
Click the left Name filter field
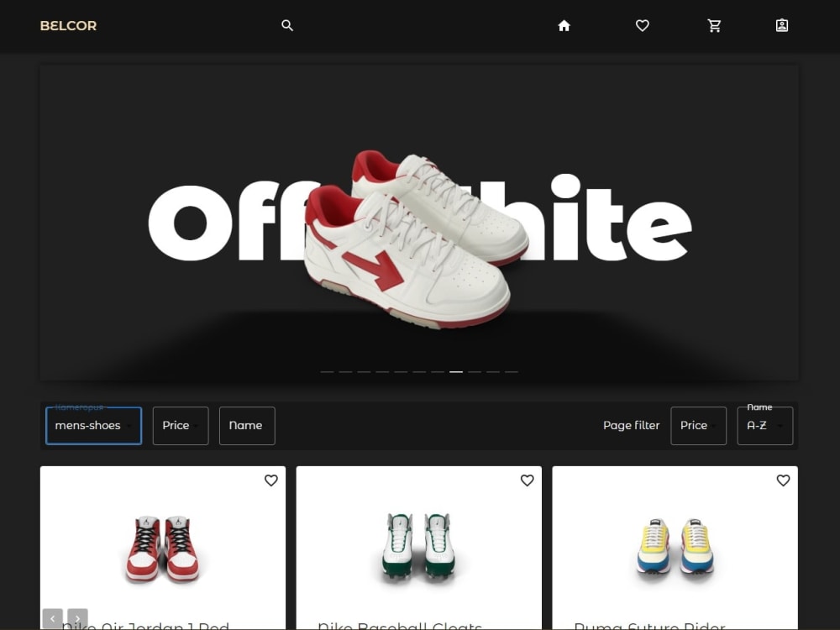tap(247, 426)
